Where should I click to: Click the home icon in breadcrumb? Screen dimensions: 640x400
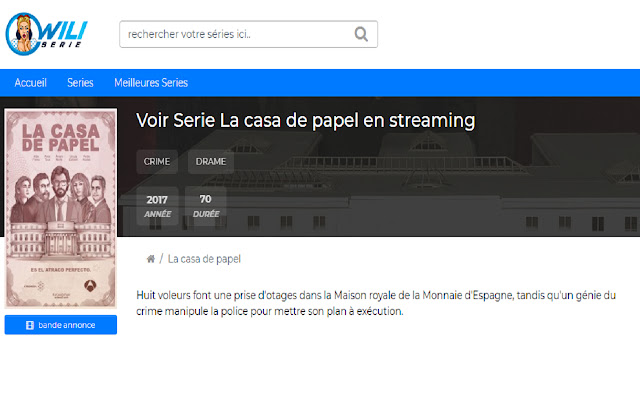click(x=151, y=259)
